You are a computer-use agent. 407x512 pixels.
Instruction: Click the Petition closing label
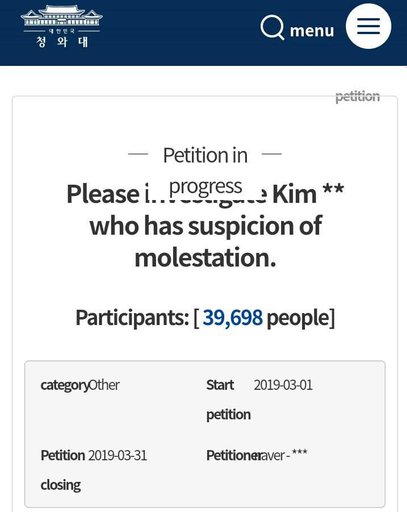[63, 470]
